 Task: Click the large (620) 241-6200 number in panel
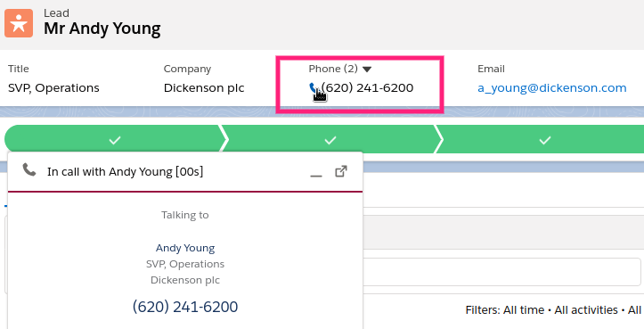coord(185,307)
